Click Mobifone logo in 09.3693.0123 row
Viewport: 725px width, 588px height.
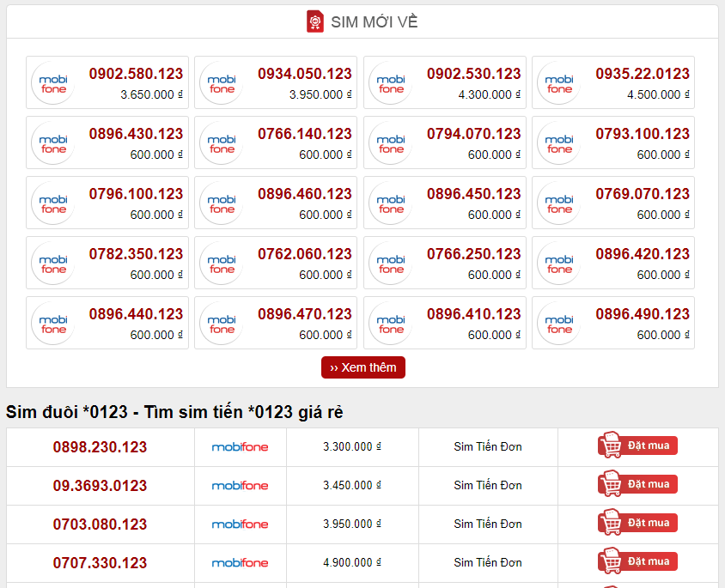tap(240, 486)
